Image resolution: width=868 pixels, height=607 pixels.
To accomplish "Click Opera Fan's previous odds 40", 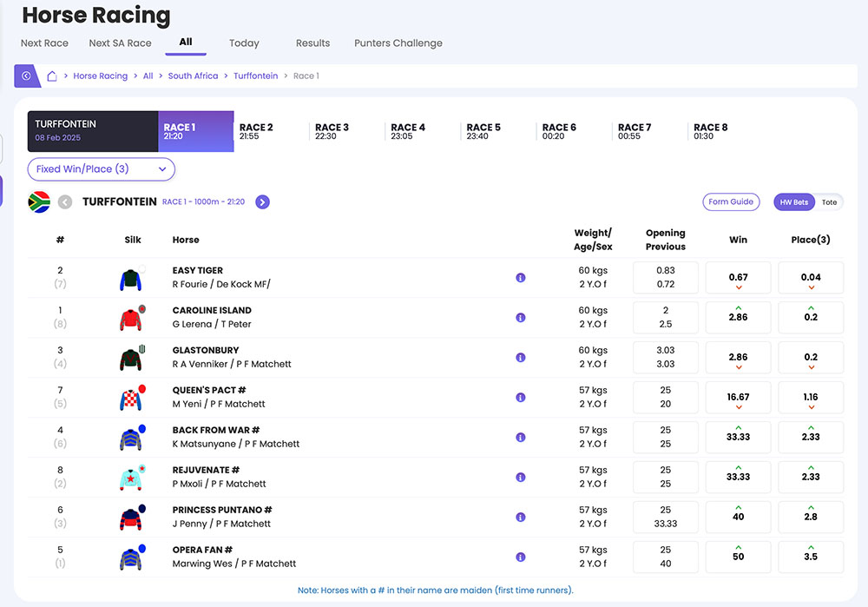I will (x=666, y=564).
